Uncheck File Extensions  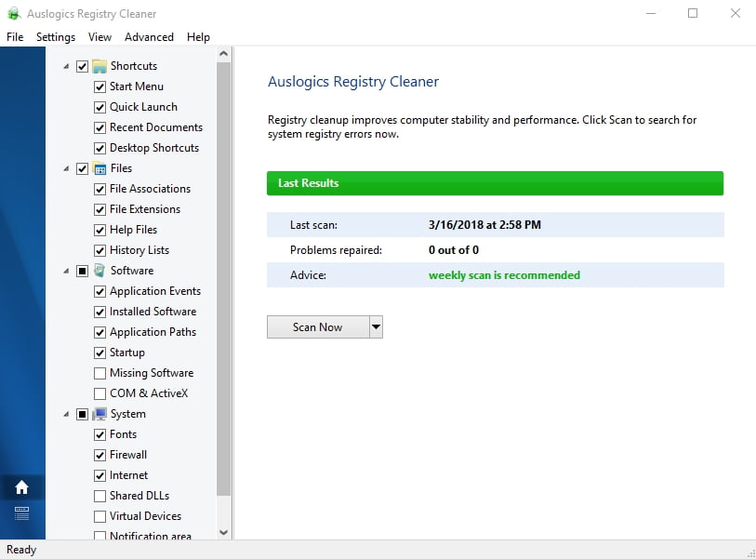coord(99,209)
